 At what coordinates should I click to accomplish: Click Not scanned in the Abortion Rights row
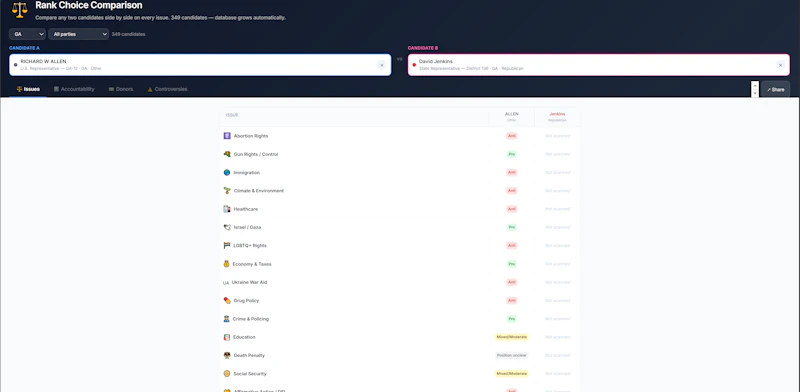pyautogui.click(x=557, y=136)
